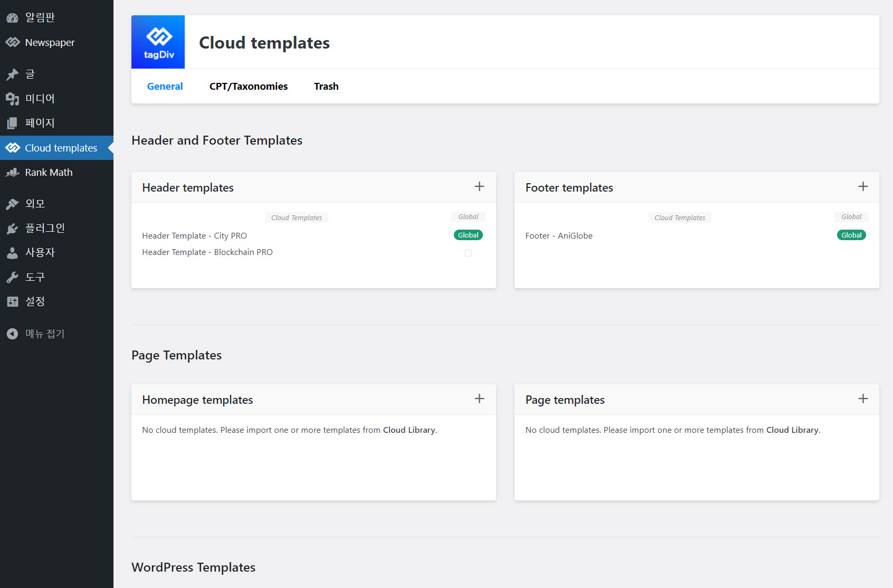The width and height of the screenshot is (893, 588).
Task: Click Cloud Templates label in Header panel
Action: 297,217
